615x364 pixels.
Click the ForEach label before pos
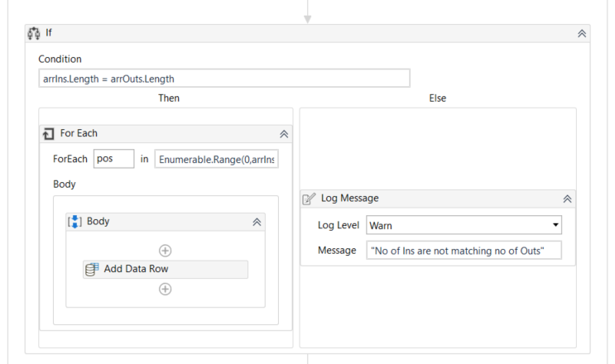coord(70,159)
